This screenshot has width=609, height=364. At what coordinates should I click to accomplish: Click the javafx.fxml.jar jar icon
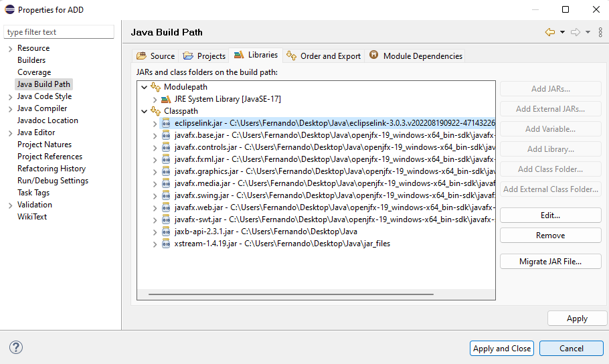coord(166,159)
